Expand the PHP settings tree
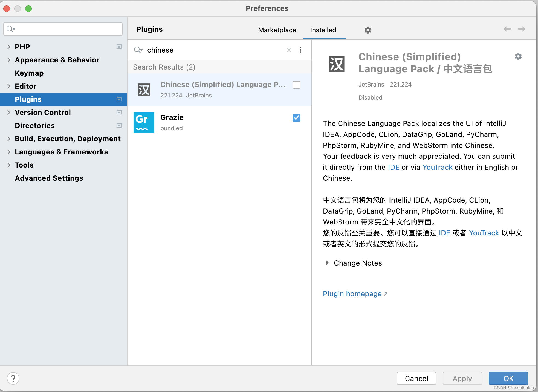Viewport: 538px width, 392px height. pyautogui.click(x=9, y=47)
